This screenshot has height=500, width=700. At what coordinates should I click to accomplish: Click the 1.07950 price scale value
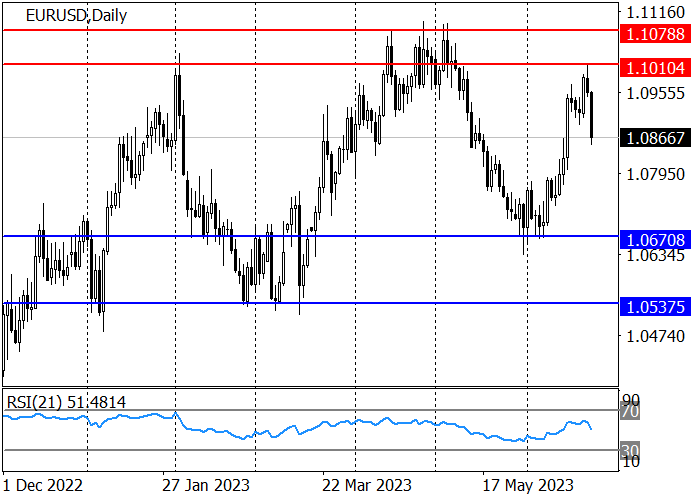click(655, 174)
